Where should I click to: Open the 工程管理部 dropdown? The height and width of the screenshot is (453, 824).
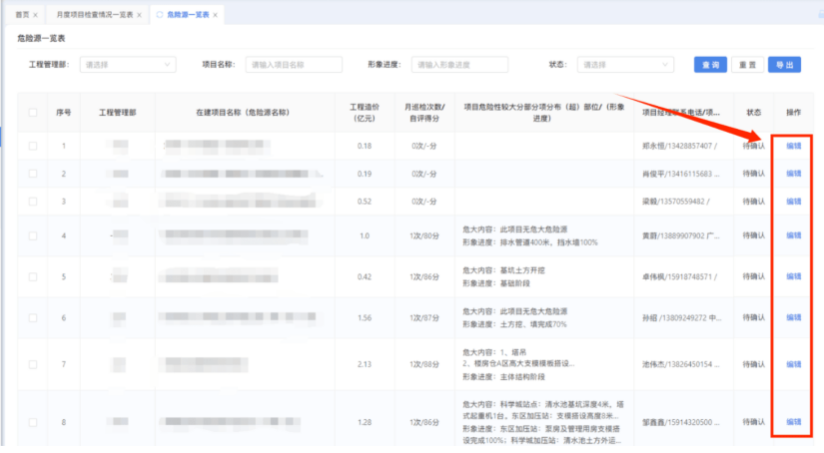click(x=125, y=65)
